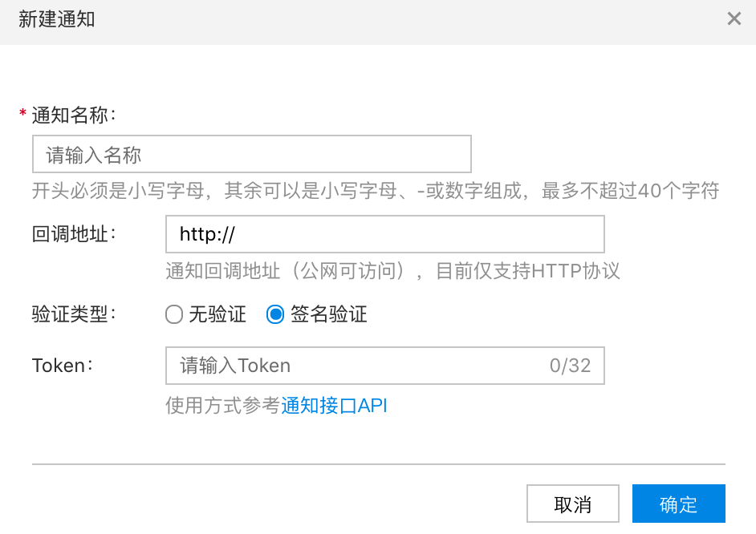Focus the 请输入名称 notification name field
The width and height of the screenshot is (756, 534).
pos(252,154)
